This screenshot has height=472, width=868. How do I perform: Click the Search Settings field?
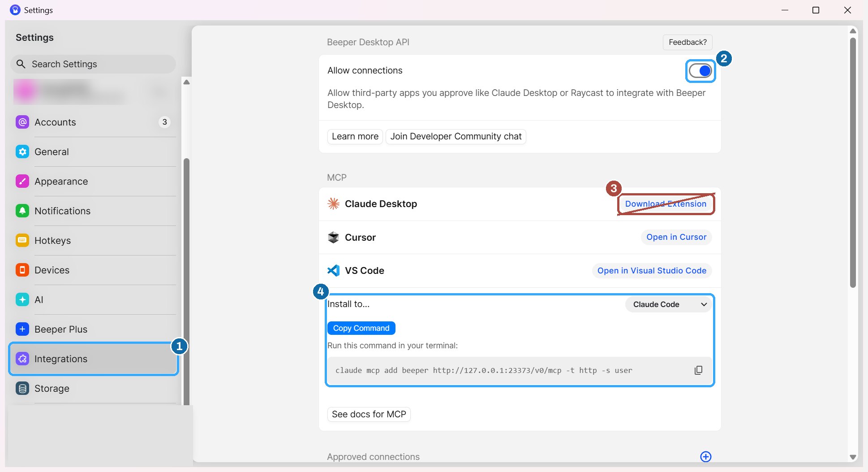[x=93, y=64]
